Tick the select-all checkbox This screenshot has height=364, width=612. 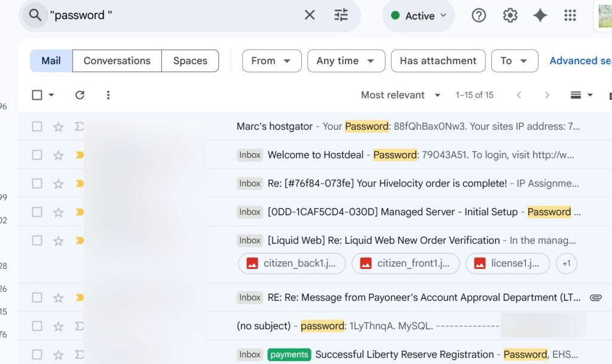click(37, 95)
